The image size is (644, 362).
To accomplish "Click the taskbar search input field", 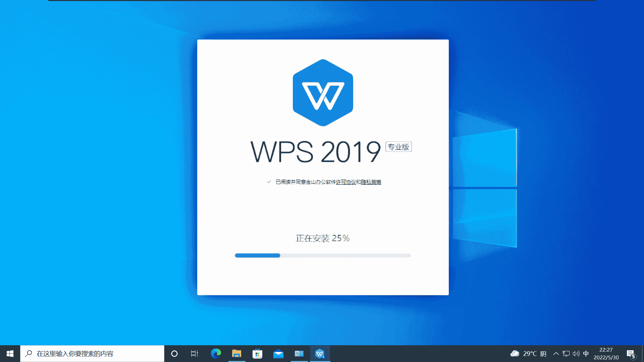I will tap(92, 354).
